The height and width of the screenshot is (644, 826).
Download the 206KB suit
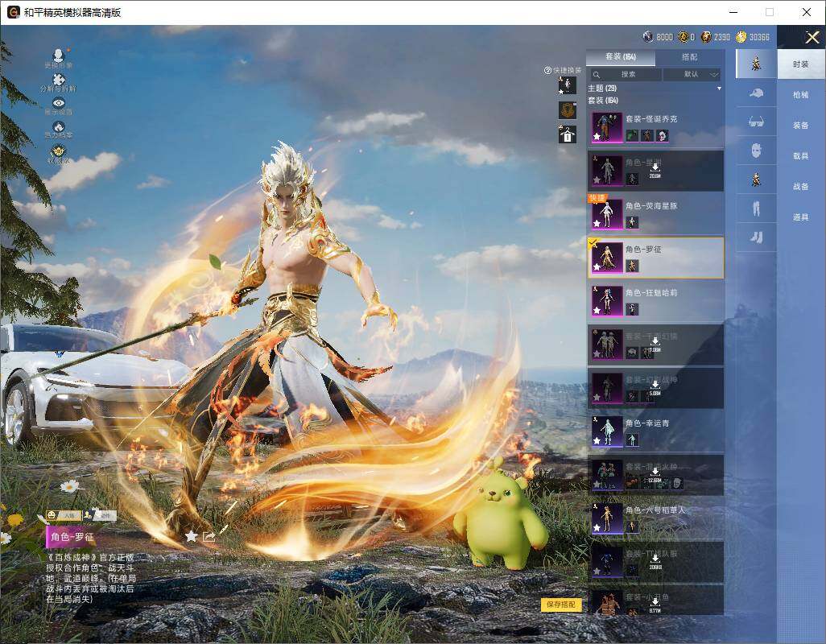[x=655, y=562]
